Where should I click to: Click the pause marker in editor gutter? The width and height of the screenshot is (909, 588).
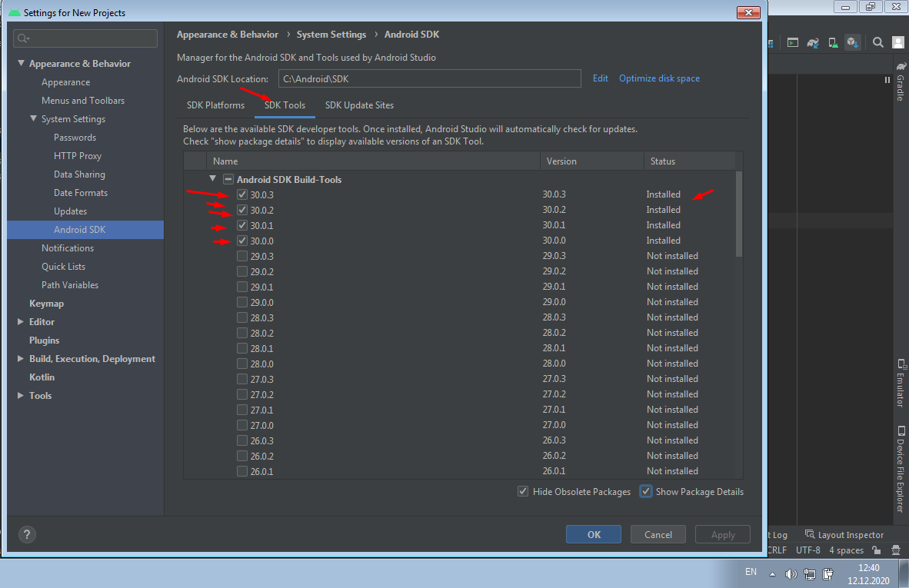[887, 80]
